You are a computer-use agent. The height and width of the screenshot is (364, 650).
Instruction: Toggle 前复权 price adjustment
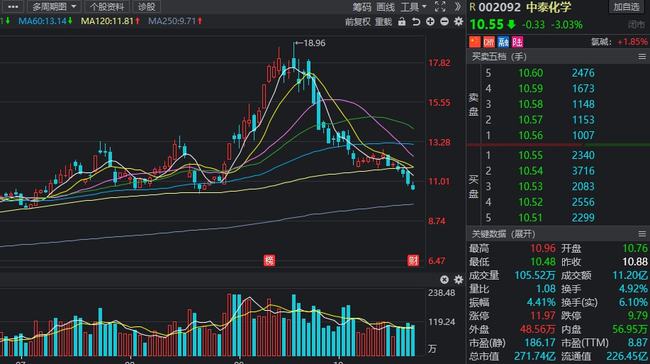358,22
